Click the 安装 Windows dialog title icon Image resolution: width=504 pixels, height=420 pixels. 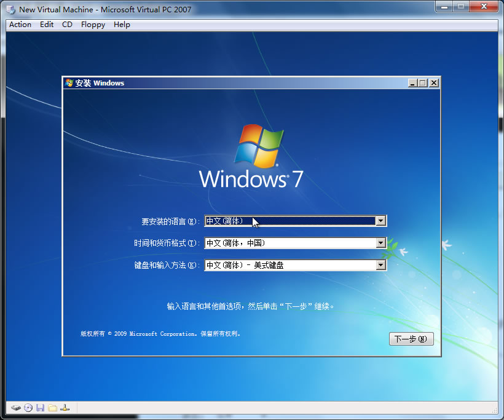[x=68, y=82]
